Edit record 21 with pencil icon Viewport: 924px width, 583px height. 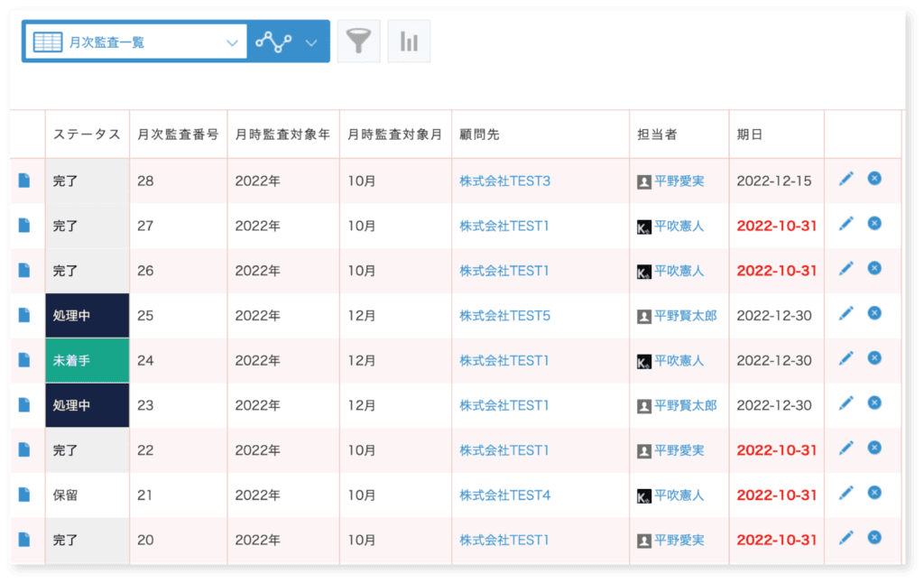click(x=846, y=493)
